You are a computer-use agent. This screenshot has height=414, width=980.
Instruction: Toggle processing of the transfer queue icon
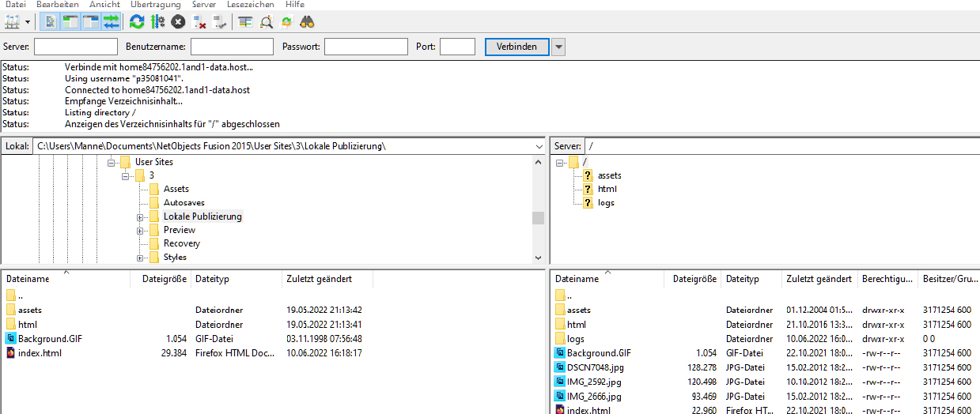(157, 21)
